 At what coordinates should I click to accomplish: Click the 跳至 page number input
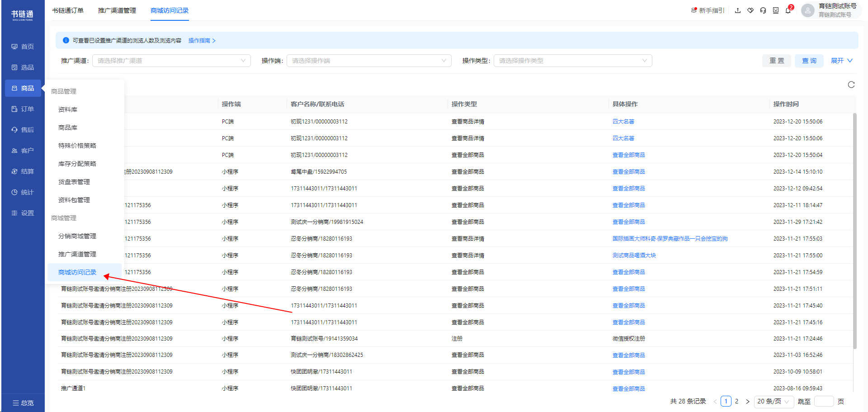[824, 402]
